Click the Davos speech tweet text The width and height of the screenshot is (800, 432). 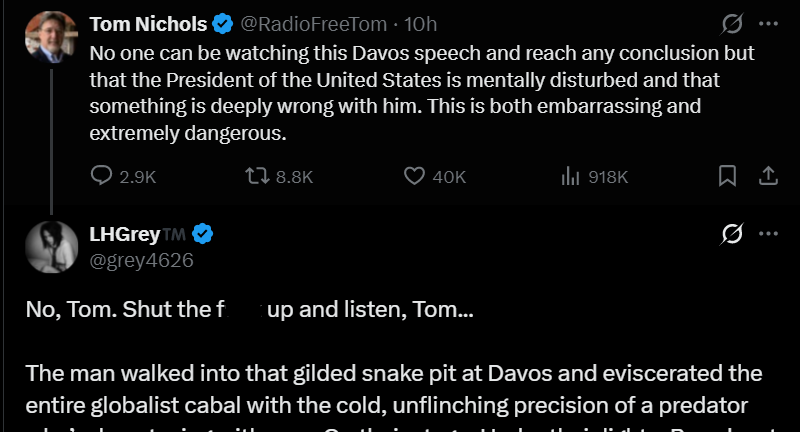coord(420,92)
